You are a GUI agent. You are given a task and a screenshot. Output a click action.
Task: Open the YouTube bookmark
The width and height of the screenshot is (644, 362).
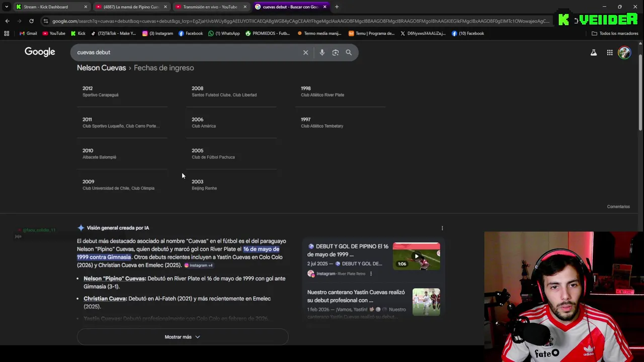coord(54,34)
